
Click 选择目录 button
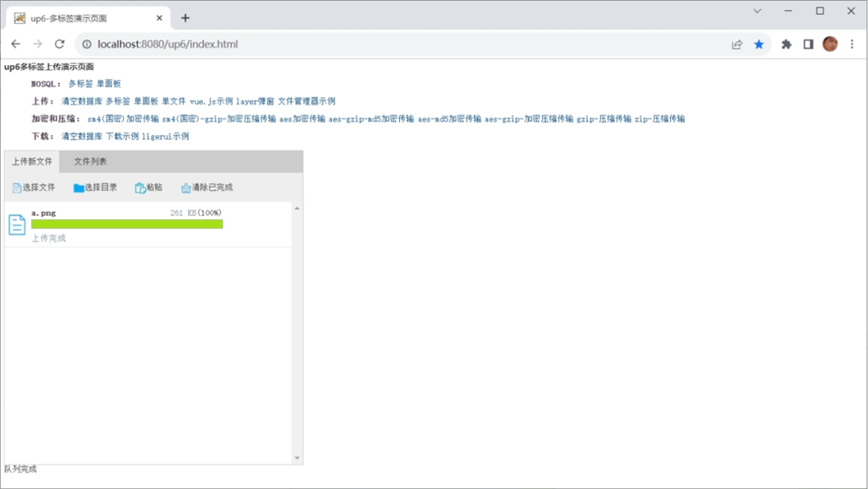pos(95,188)
